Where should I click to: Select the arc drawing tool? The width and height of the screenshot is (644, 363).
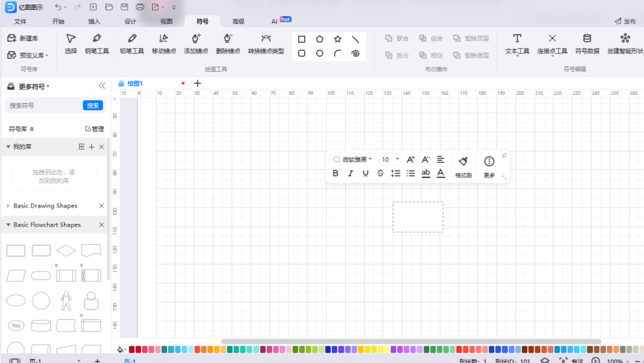tap(337, 54)
